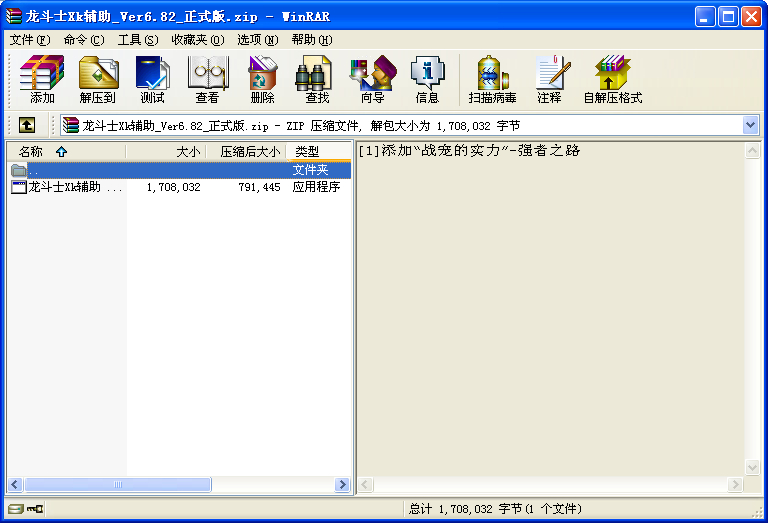
Task: Click the 1,708,032 size cell
Action: (x=173, y=187)
